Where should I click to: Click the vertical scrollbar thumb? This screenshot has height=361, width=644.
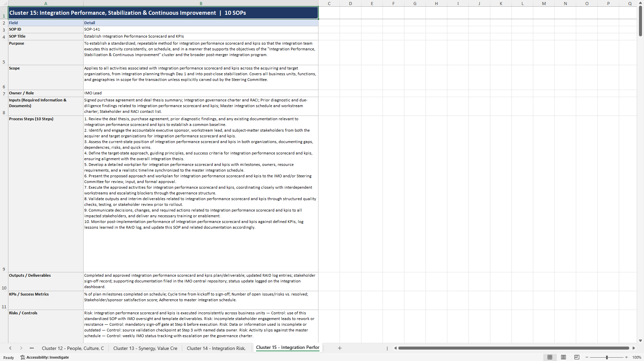(x=640, y=21)
